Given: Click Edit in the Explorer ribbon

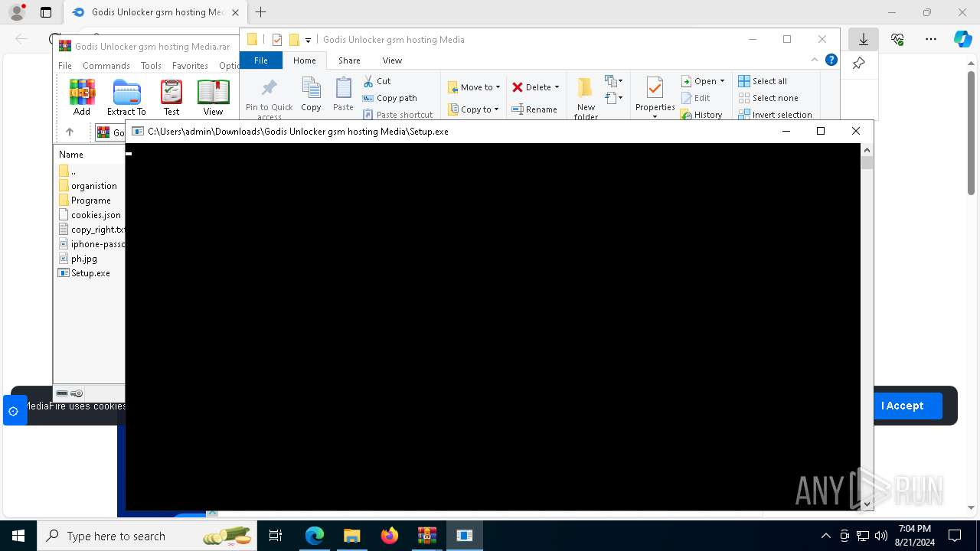Looking at the screenshot, I should pyautogui.click(x=695, y=98).
